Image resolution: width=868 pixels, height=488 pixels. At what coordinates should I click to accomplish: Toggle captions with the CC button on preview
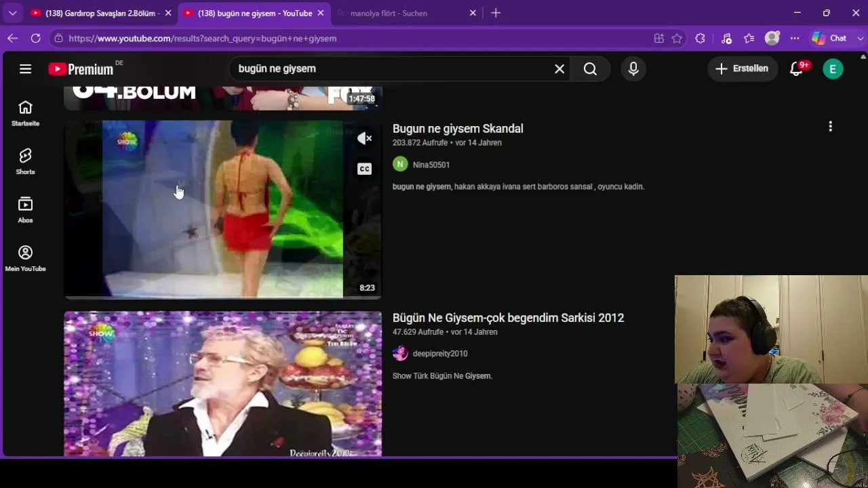364,169
